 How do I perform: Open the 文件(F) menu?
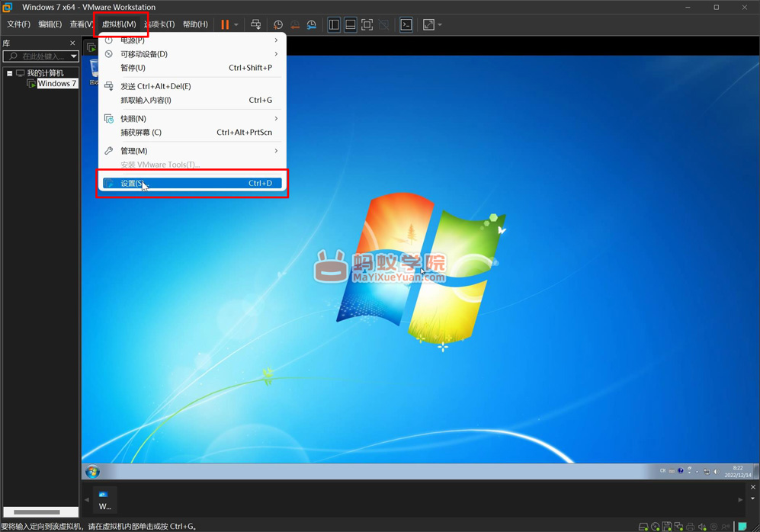click(x=18, y=24)
